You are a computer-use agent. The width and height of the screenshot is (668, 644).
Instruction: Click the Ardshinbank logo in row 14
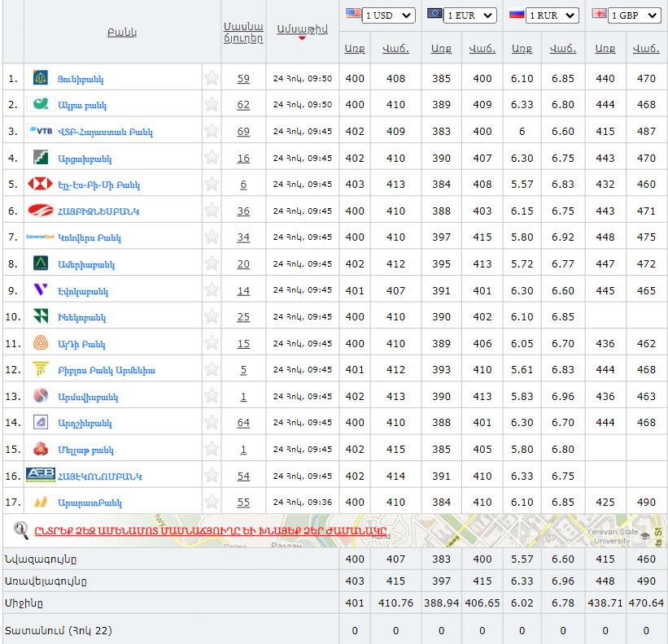pos(41,422)
